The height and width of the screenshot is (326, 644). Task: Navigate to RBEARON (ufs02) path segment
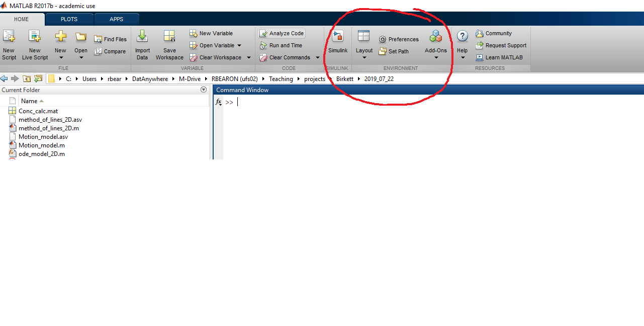click(235, 79)
